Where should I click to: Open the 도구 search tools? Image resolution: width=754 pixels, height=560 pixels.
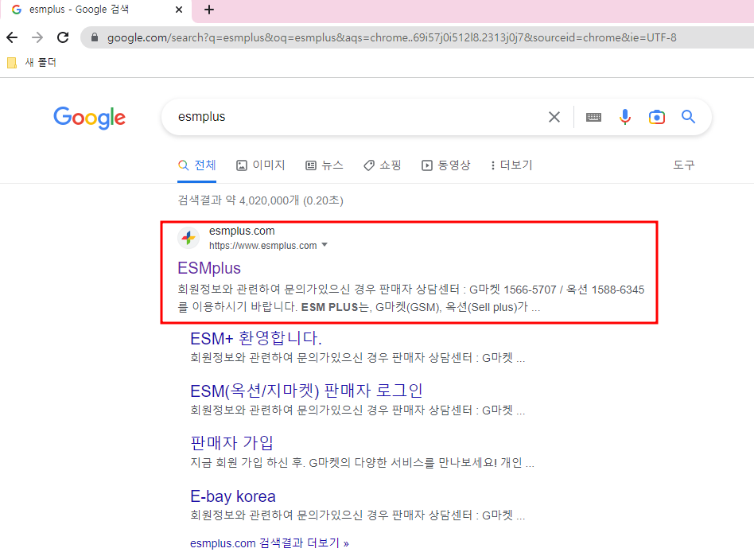point(684,165)
